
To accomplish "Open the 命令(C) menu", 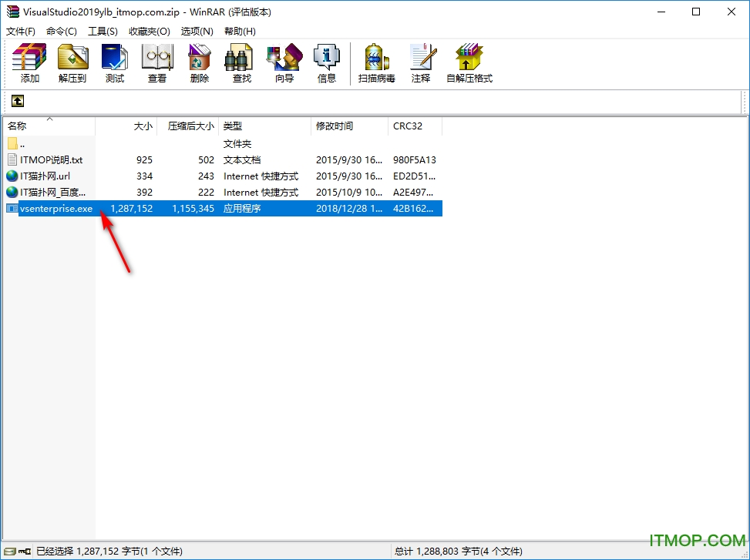I will coord(61,31).
